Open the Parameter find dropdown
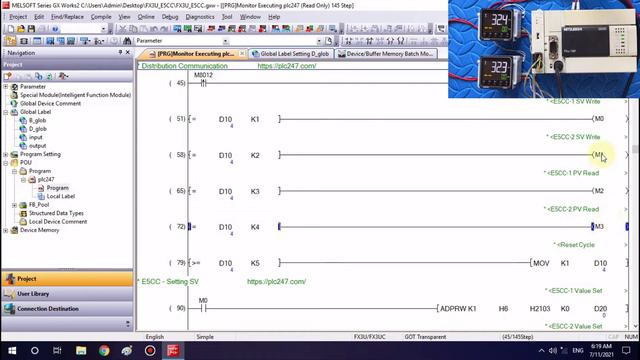The image size is (640, 360). (225, 41)
